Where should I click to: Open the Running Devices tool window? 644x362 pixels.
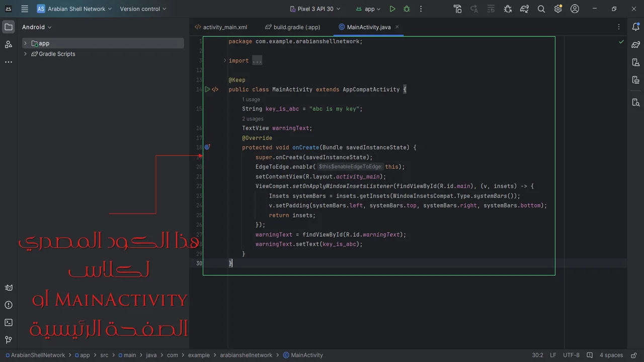635,79
